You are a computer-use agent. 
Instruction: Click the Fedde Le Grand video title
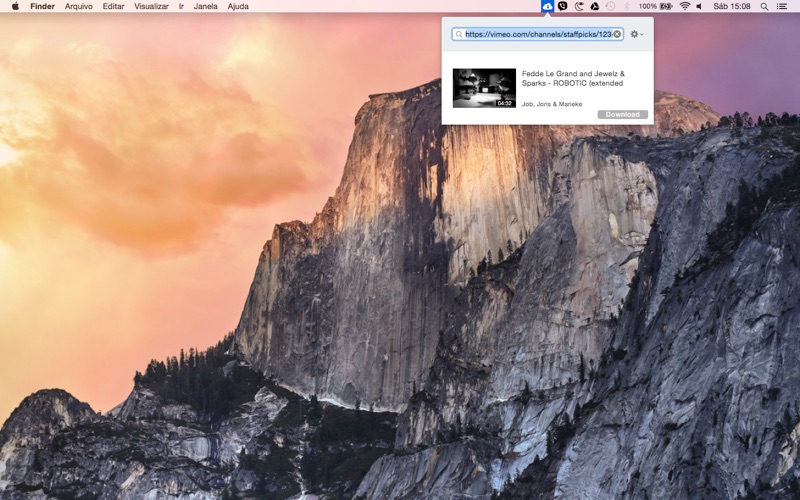point(573,79)
